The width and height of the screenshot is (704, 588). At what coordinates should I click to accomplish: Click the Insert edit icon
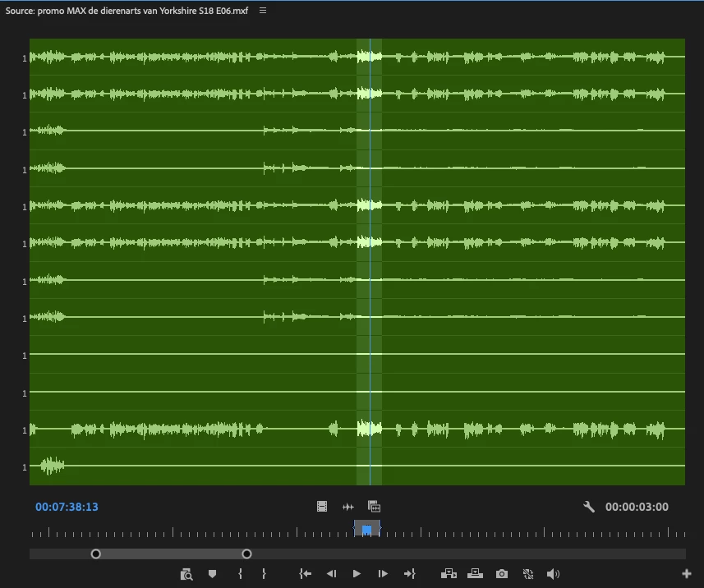point(449,574)
